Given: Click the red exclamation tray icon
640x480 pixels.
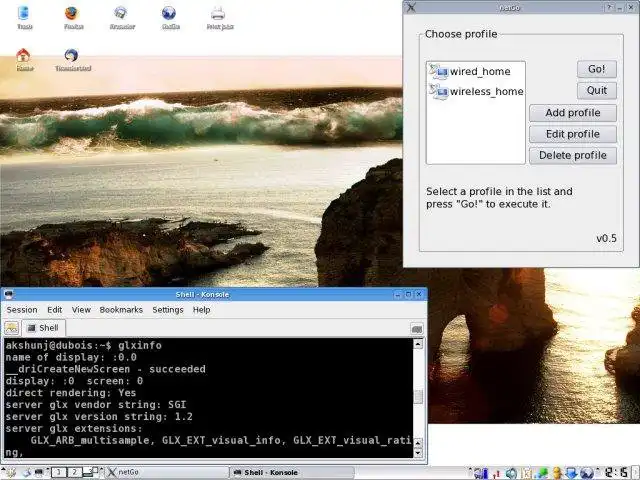Looking at the screenshot, I should click(x=496, y=473).
